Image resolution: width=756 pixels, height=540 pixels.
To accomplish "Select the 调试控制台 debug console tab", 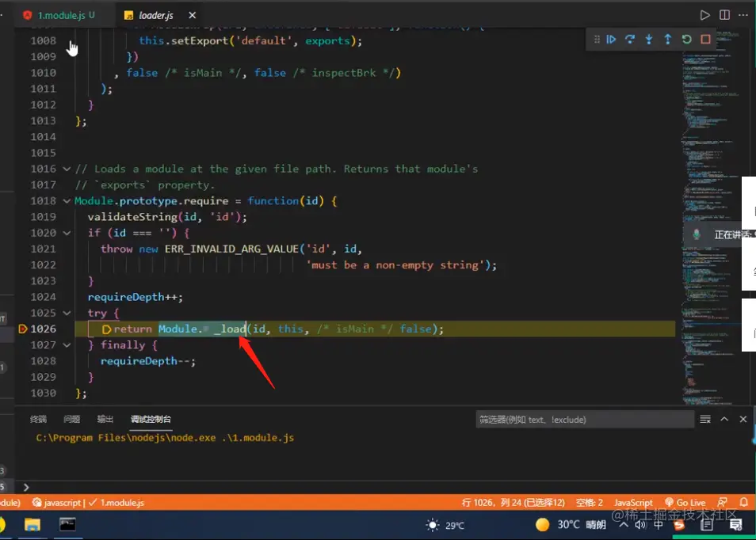I will pyautogui.click(x=151, y=419).
